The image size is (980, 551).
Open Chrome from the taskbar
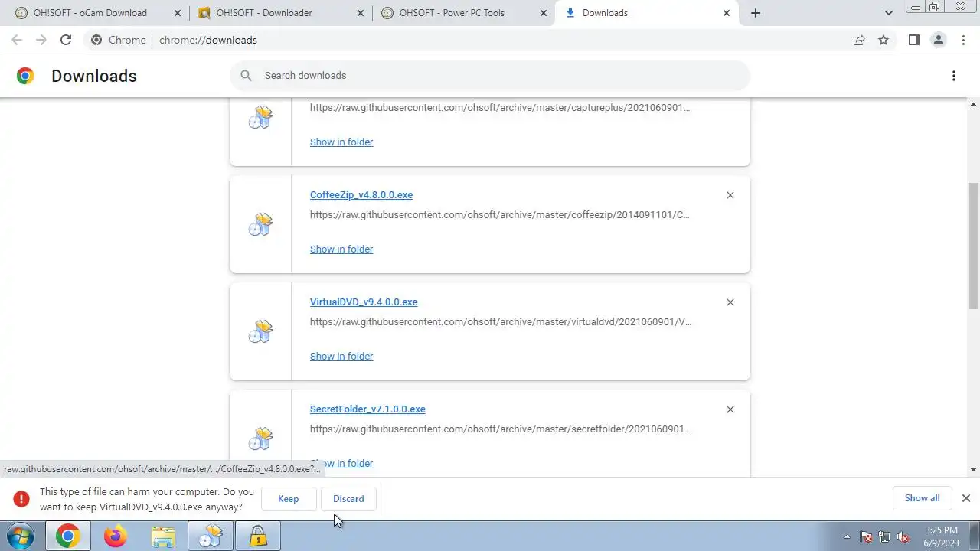pos(67,536)
